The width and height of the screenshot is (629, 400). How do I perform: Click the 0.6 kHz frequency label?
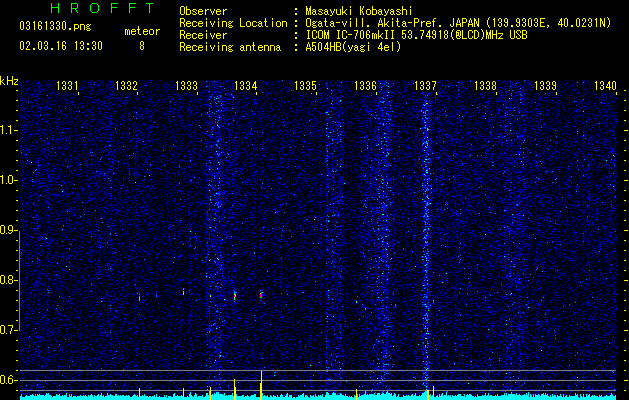pyautogui.click(x=9, y=380)
